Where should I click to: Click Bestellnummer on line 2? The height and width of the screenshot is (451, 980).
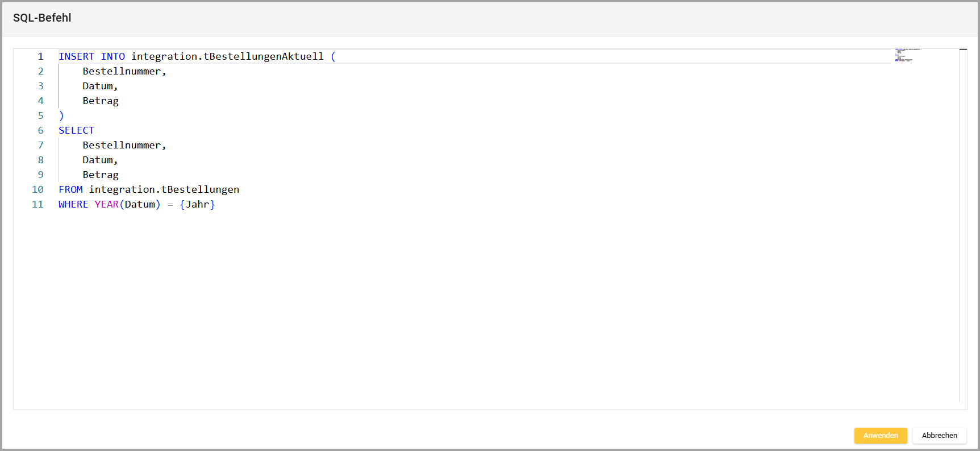(122, 71)
